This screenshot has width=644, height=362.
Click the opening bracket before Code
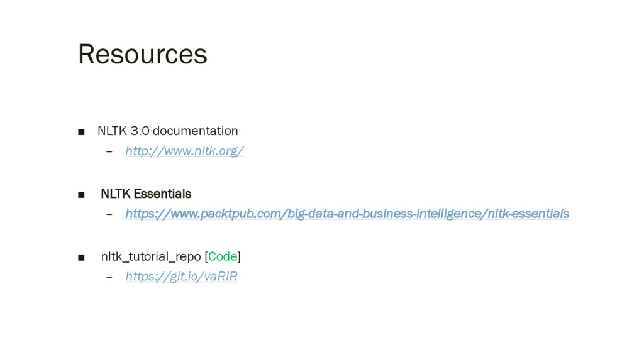click(x=206, y=257)
